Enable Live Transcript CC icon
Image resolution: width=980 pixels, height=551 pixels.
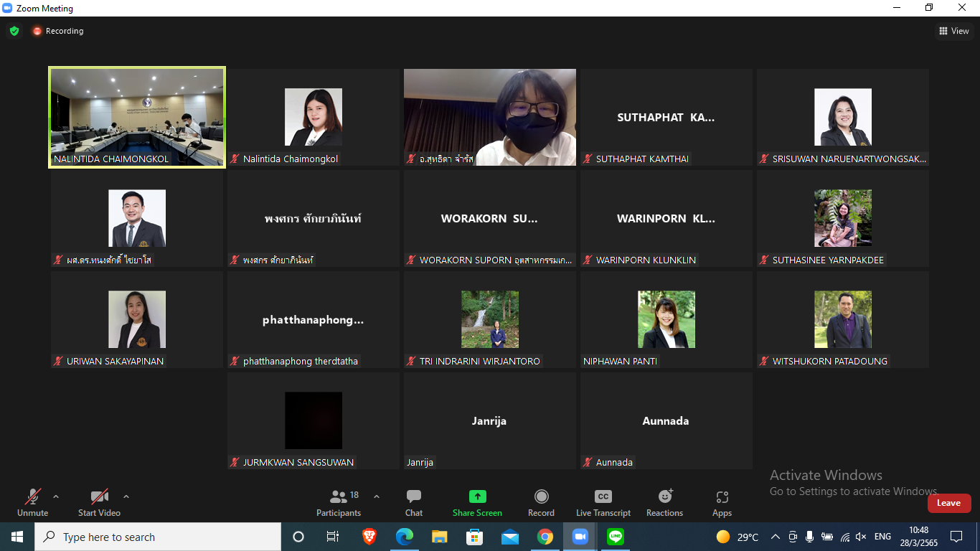[603, 496]
